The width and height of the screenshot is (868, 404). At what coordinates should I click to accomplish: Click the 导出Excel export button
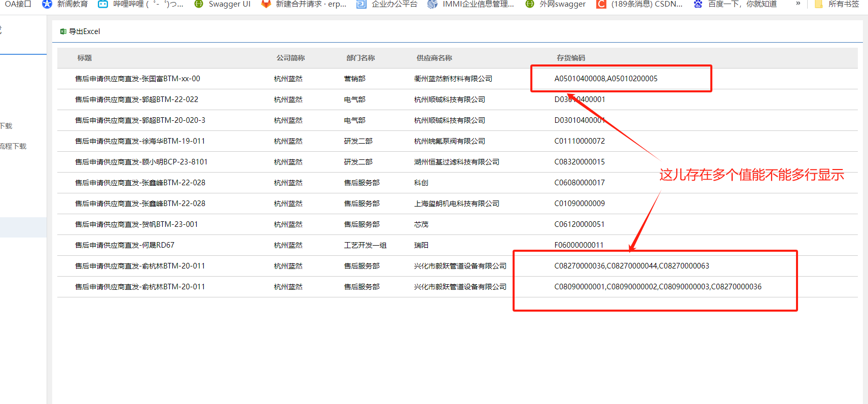click(80, 31)
